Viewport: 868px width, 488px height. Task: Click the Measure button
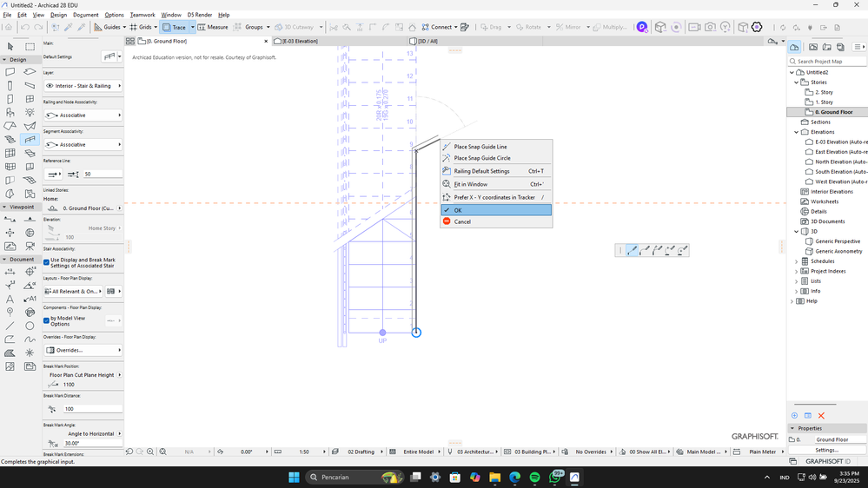(x=213, y=27)
